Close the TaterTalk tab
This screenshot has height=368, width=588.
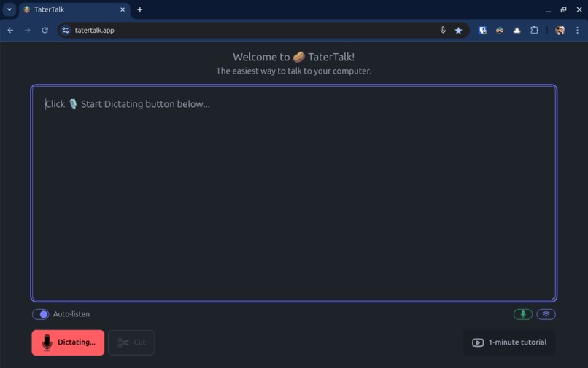point(123,9)
